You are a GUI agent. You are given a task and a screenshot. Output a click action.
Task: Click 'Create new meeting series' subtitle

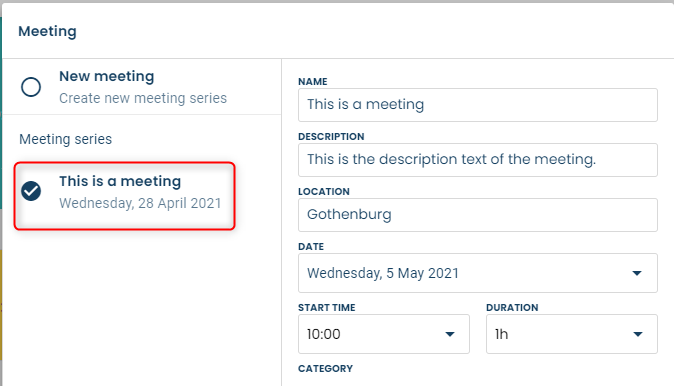[143, 98]
